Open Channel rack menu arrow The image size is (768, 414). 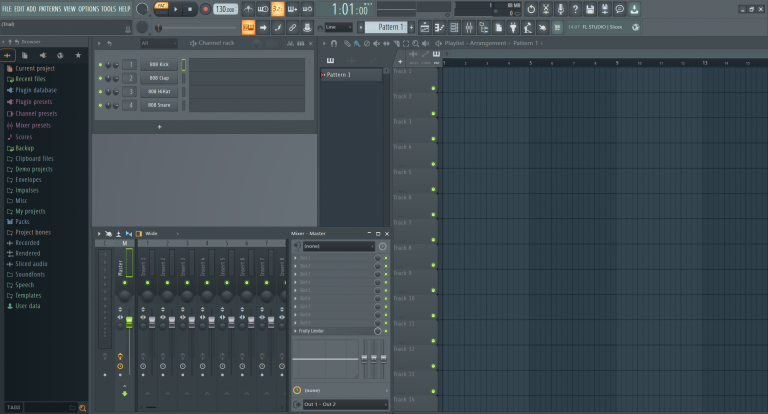pyautogui.click(x=99, y=43)
